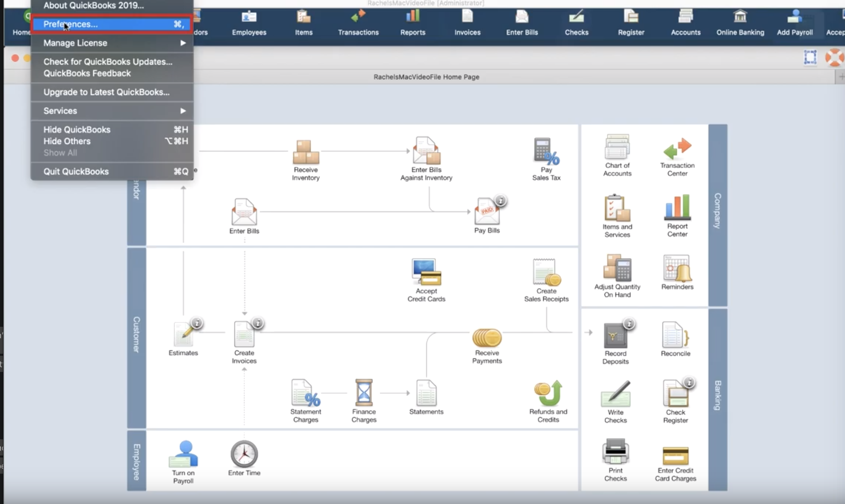Screen dimensions: 845x504
Task: Select the Employee section side tab
Action: pos(136,461)
